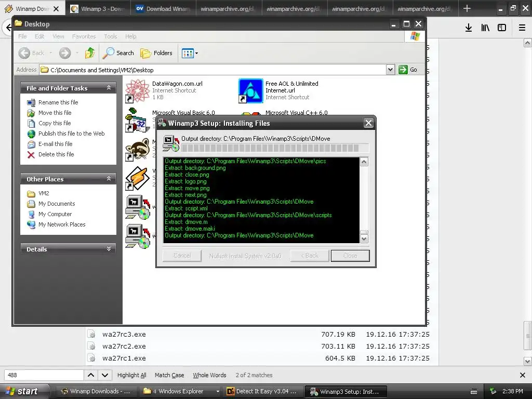Collapse the File and Folder Tasks panel
Image resolution: width=532 pixels, height=399 pixels.
(x=109, y=88)
